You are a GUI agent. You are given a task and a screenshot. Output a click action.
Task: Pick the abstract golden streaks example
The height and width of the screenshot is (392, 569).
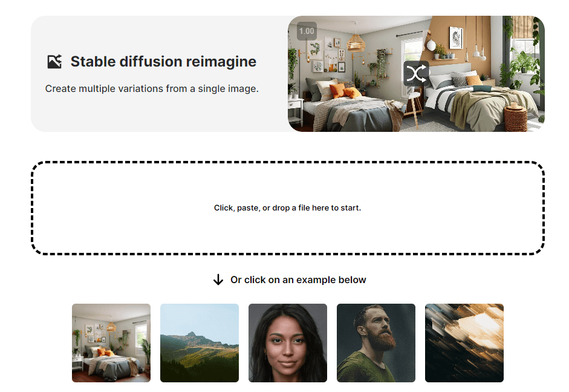pyautogui.click(x=464, y=343)
